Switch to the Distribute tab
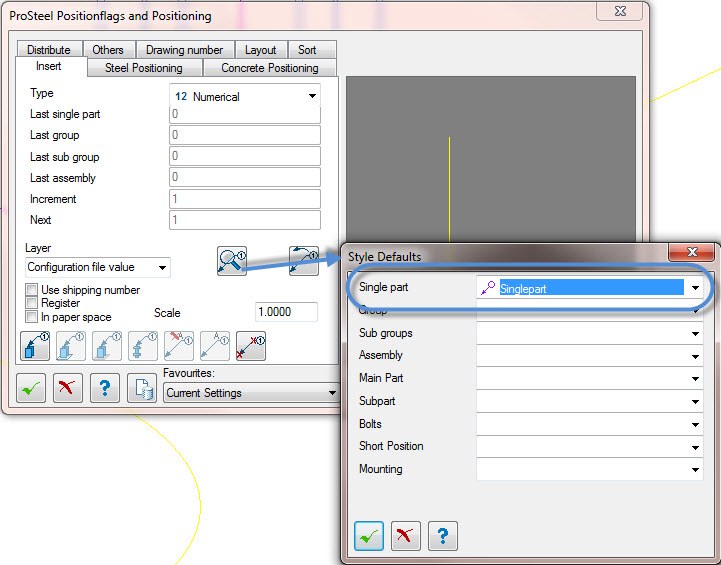 (x=49, y=49)
